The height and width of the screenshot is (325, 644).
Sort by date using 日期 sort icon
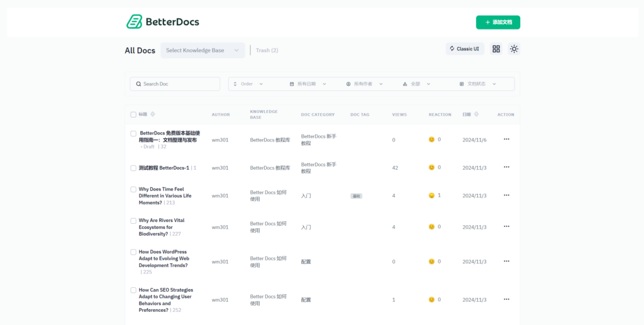point(477,114)
